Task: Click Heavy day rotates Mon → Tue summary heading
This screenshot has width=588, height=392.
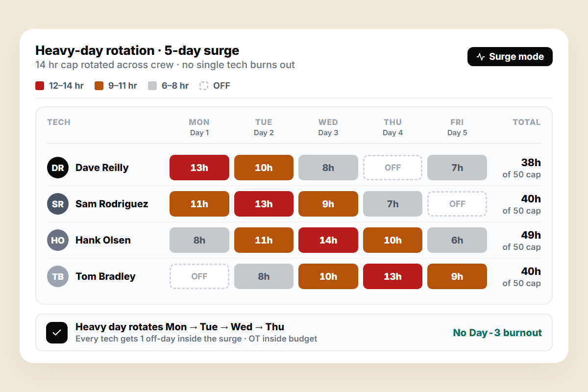Action: tap(180, 327)
